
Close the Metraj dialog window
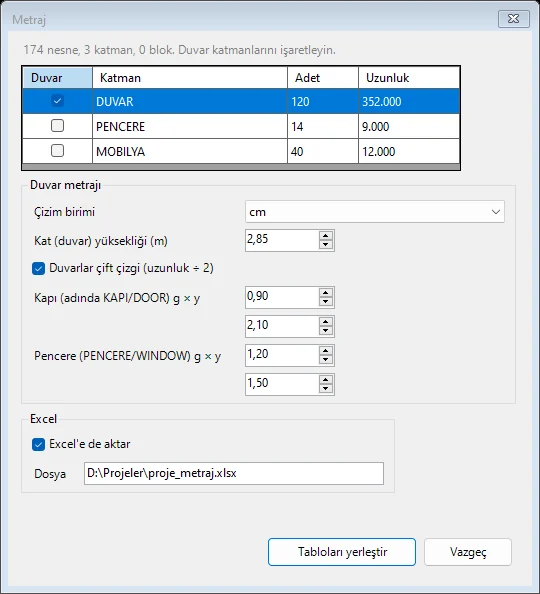(x=513, y=19)
